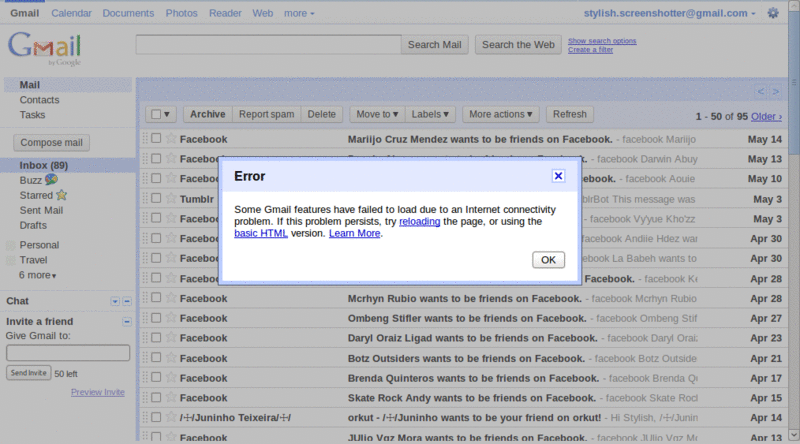Click Create a filter link

click(x=590, y=50)
